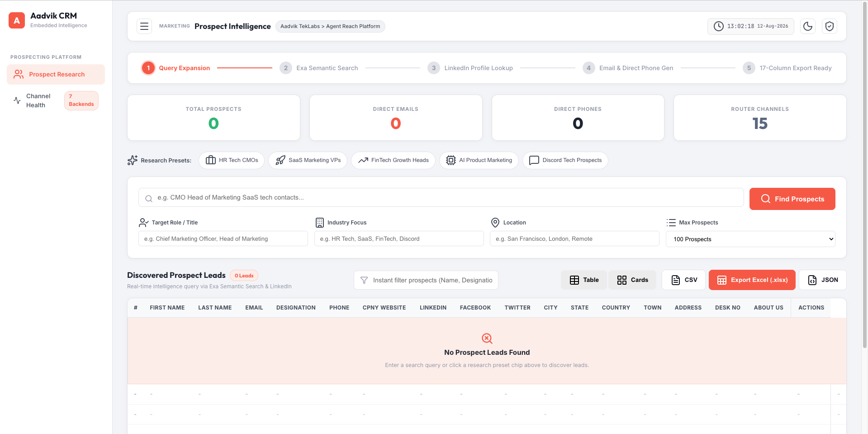Click the Router Channels stat card

pos(760,118)
